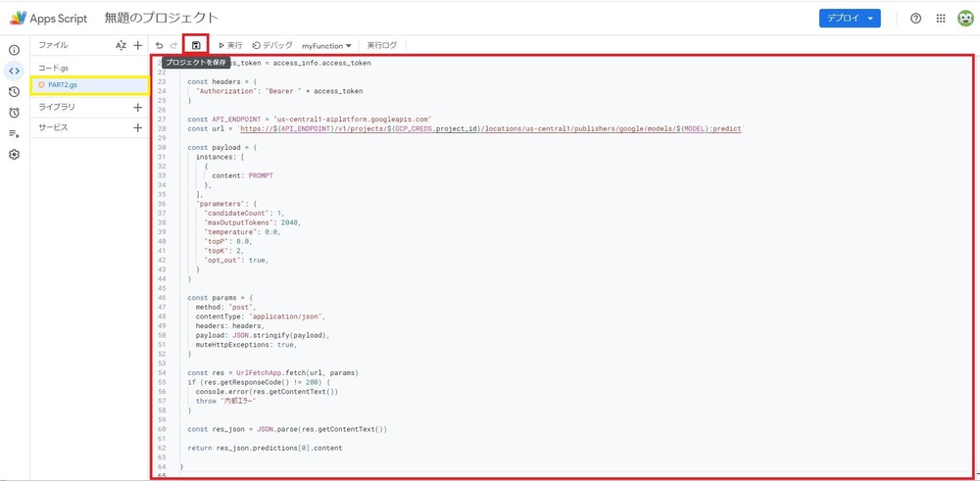Click the muteHttpExceptions true line
The width and height of the screenshot is (980, 481).
[x=246, y=345]
